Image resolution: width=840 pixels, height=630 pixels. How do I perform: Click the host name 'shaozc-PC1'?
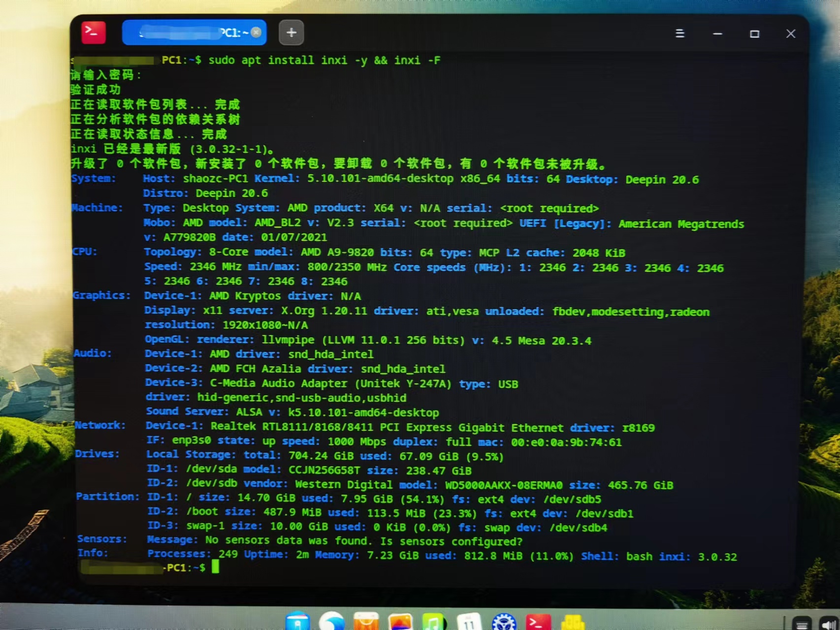(216, 178)
